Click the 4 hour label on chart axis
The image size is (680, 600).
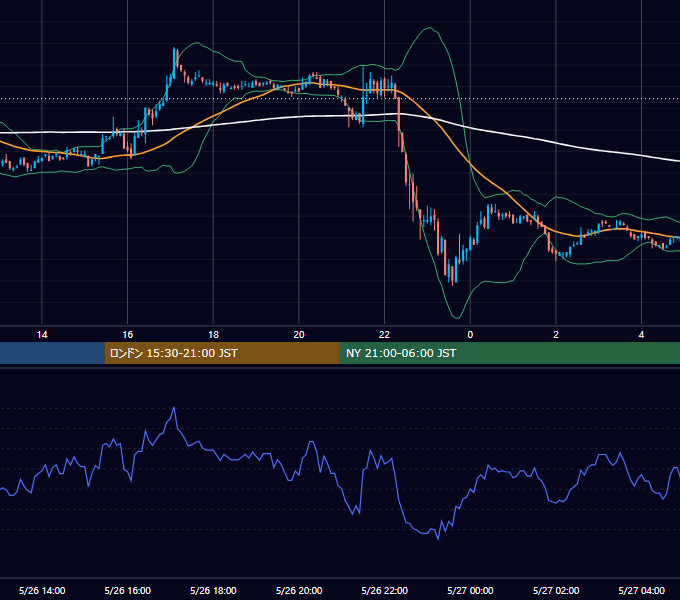click(641, 335)
